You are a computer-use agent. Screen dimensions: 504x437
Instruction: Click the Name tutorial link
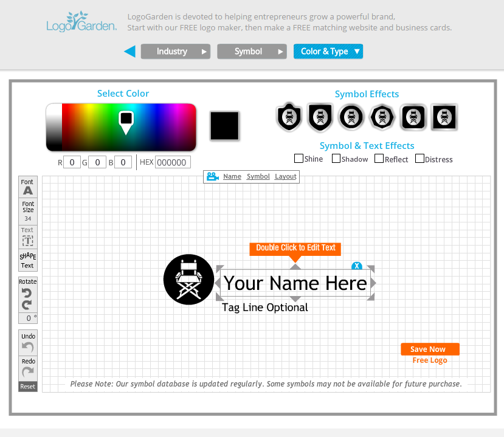pyautogui.click(x=232, y=176)
